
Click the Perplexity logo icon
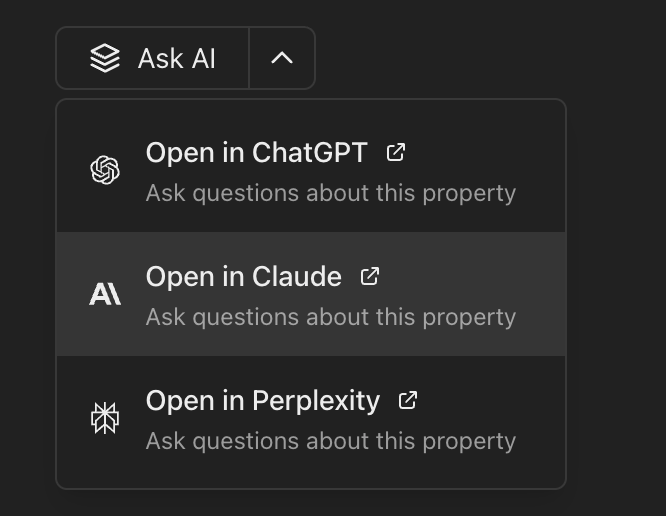105,418
